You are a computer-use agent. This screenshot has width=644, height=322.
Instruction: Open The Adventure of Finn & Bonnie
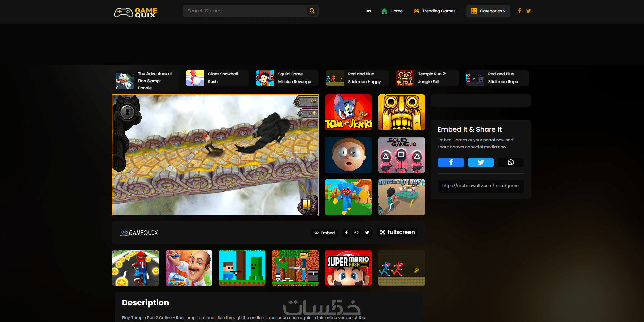pos(147,81)
